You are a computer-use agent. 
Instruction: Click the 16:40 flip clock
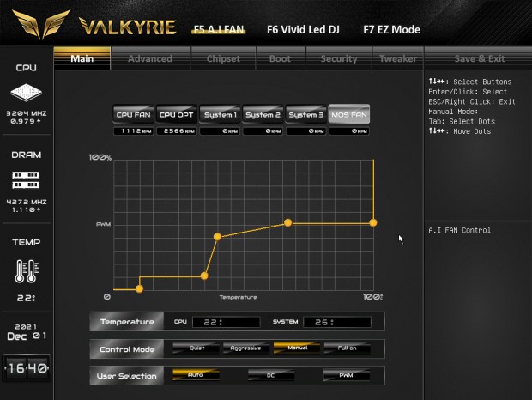pyautogui.click(x=27, y=367)
